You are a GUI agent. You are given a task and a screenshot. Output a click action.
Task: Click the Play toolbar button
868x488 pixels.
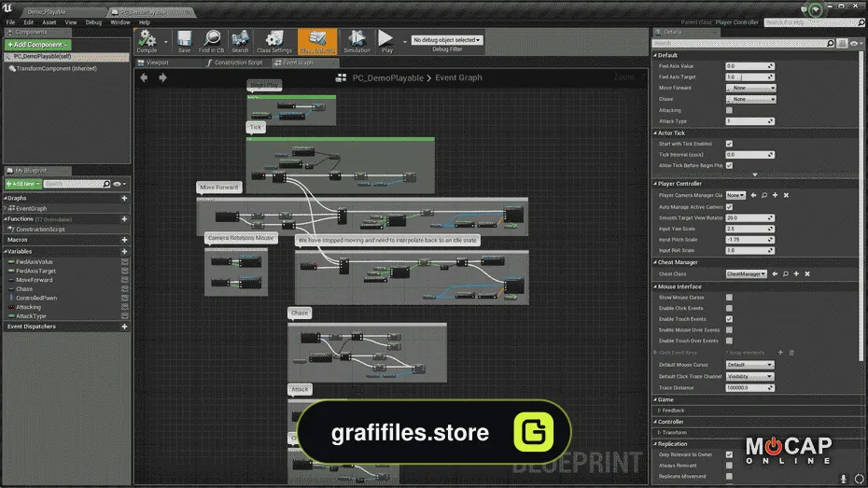click(x=386, y=42)
